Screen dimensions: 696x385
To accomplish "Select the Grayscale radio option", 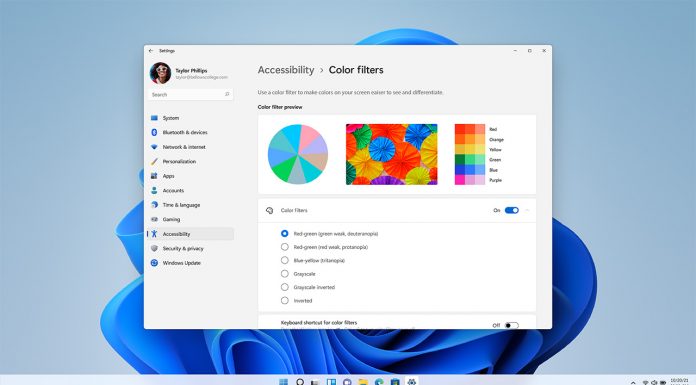I will click(285, 274).
